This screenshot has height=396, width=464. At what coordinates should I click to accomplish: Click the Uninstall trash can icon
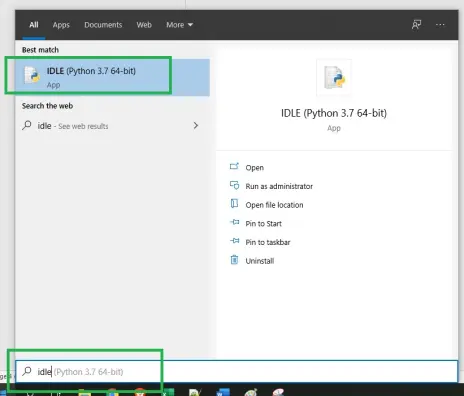click(234, 259)
